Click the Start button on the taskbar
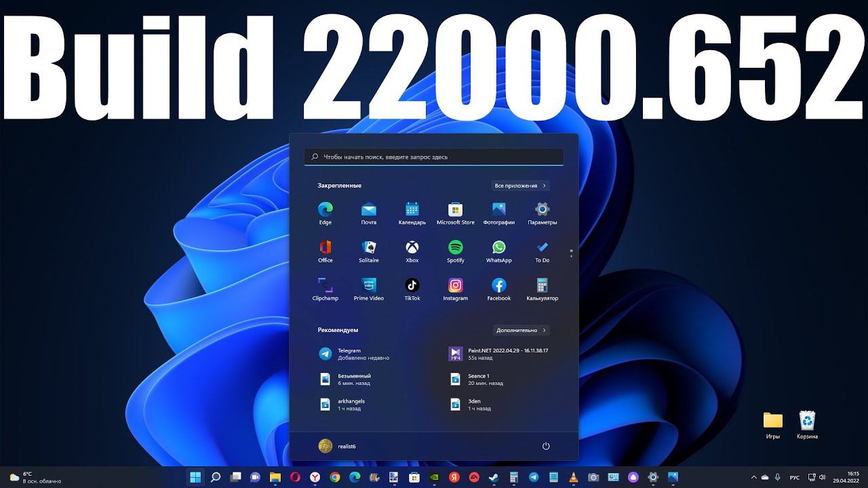The image size is (868, 488). pos(195,477)
